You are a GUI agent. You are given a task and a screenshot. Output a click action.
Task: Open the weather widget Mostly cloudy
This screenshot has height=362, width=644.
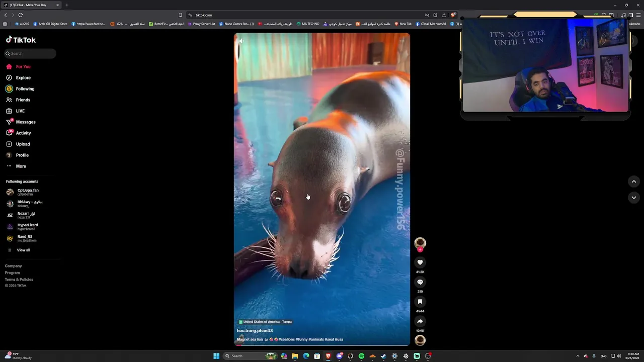[18, 356]
